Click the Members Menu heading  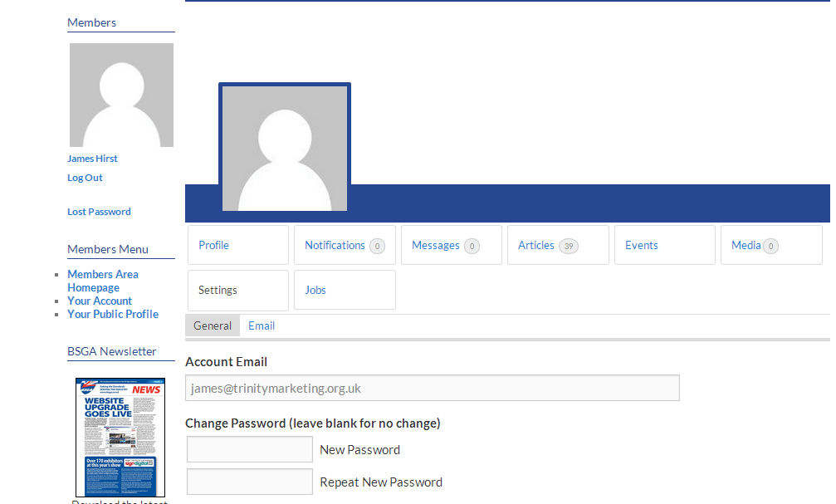pos(108,249)
